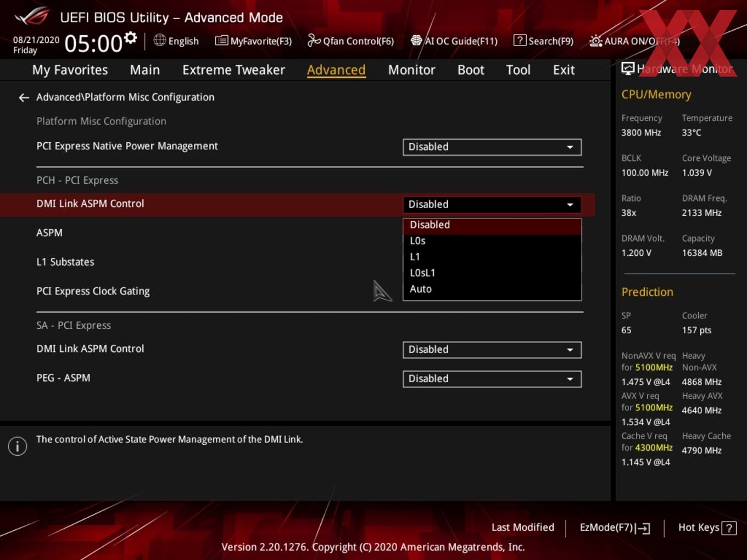Click the AURA light icon
Image resolution: width=747 pixels, height=560 pixels.
(595, 41)
